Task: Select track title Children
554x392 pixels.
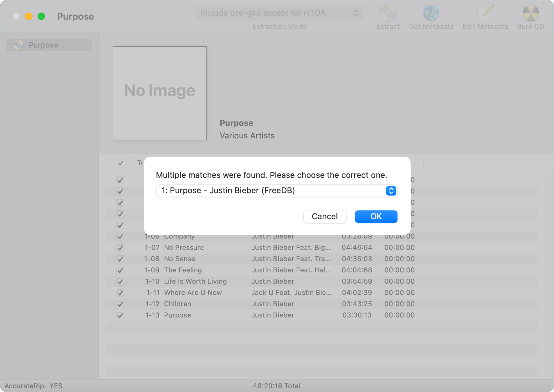Action: (x=178, y=304)
